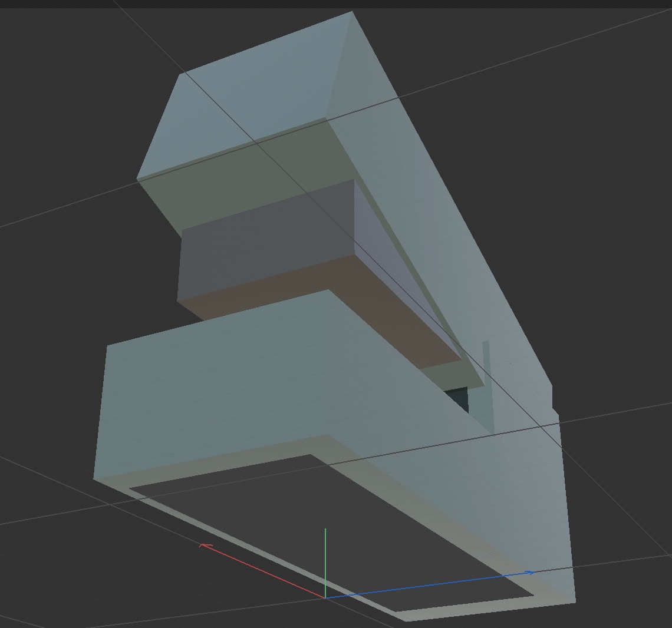Click the thin vertical post on right wall
Image resolution: width=672 pixels, height=628 pixels.
tap(486, 383)
